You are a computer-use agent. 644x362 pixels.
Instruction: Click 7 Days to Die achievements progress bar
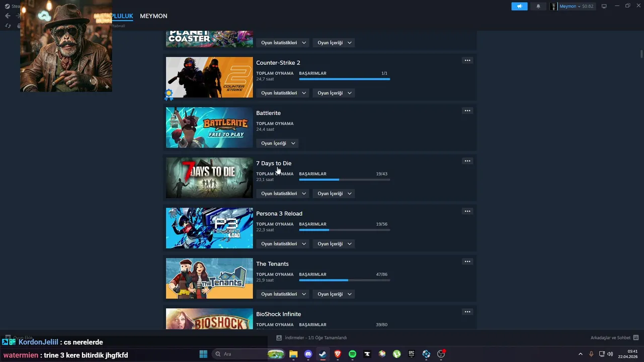pos(344,179)
